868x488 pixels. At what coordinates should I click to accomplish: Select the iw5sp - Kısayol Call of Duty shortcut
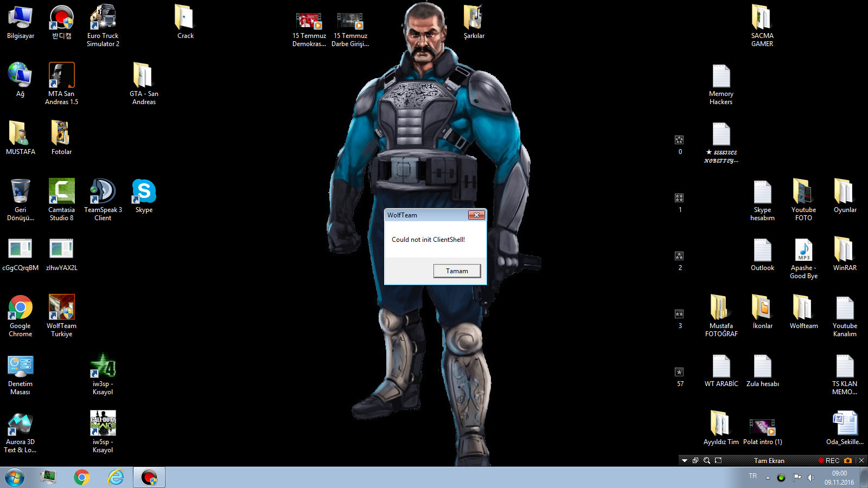tap(103, 432)
